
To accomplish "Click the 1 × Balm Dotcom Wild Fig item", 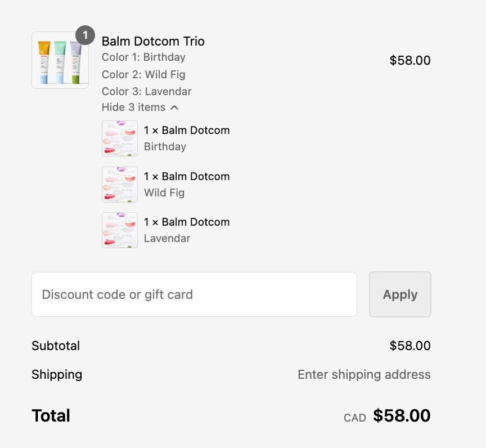I will tap(187, 185).
